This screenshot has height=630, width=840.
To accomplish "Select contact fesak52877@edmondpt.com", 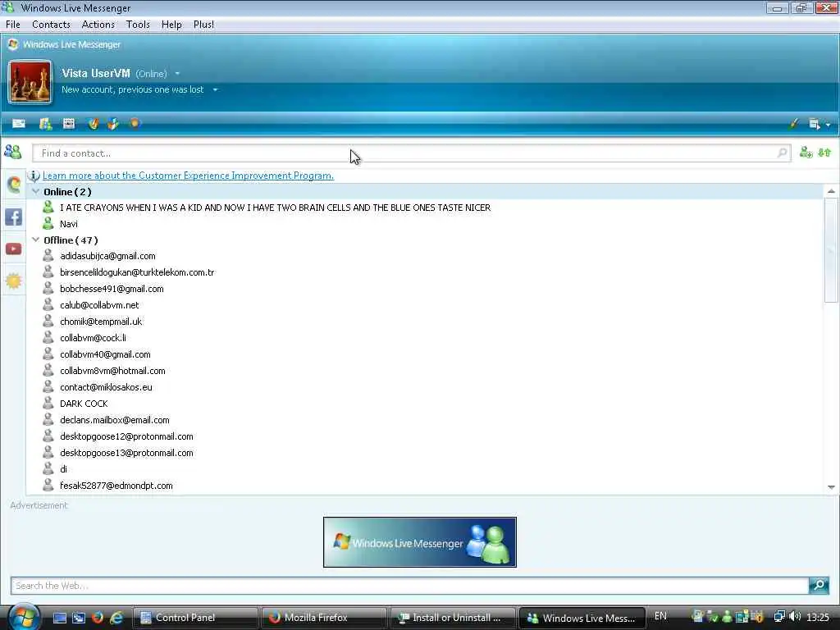I will [x=116, y=486].
